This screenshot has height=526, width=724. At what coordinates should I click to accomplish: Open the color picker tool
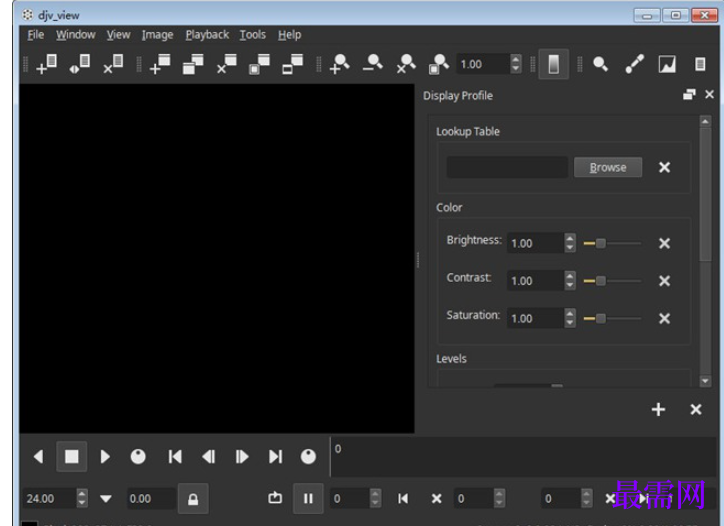click(x=634, y=64)
